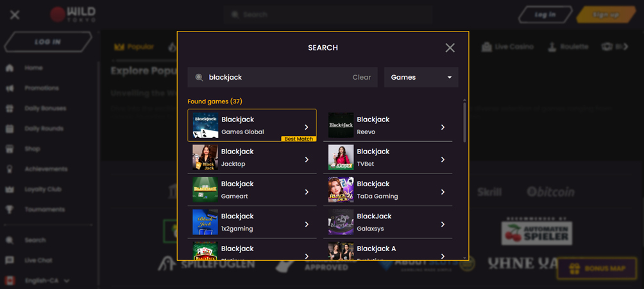Click the Daily Bonuses gift icon

(x=10, y=109)
